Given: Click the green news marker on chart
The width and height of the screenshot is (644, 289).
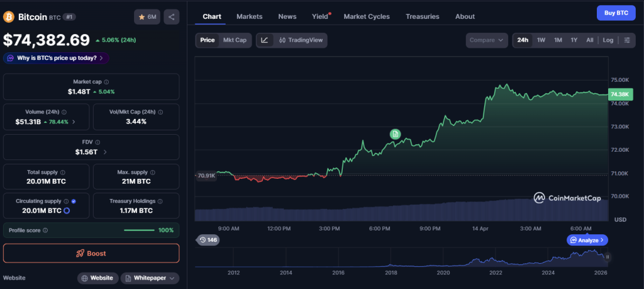Looking at the screenshot, I should (395, 133).
